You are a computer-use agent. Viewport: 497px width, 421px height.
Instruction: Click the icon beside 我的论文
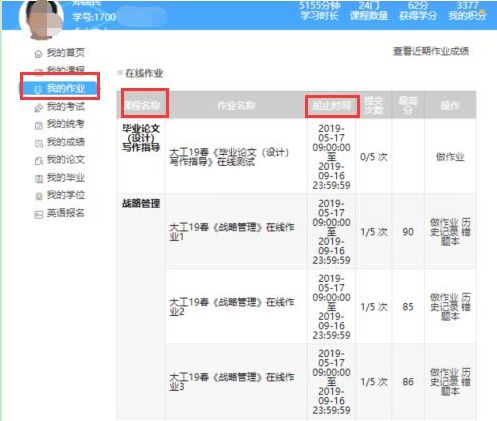click(39, 161)
